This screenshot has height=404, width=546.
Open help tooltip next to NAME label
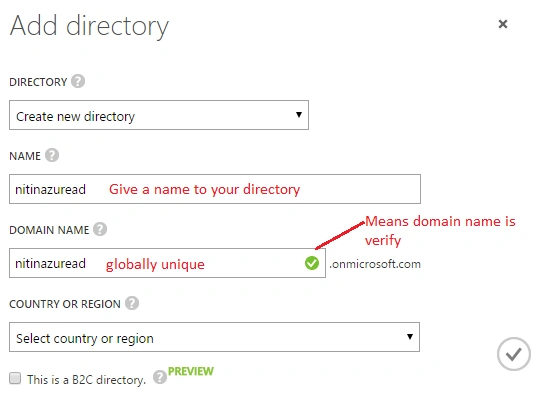[x=52, y=155]
